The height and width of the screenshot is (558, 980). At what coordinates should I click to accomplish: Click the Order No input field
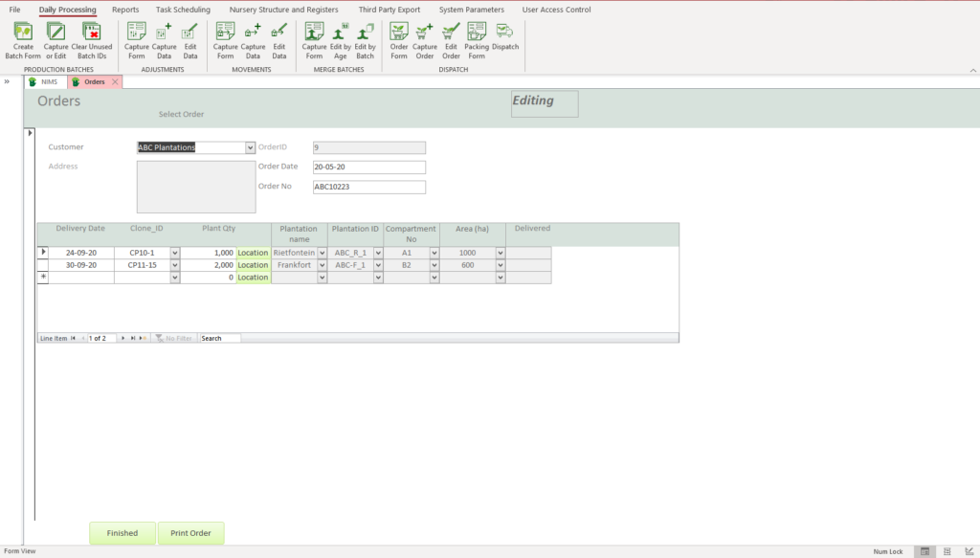368,187
